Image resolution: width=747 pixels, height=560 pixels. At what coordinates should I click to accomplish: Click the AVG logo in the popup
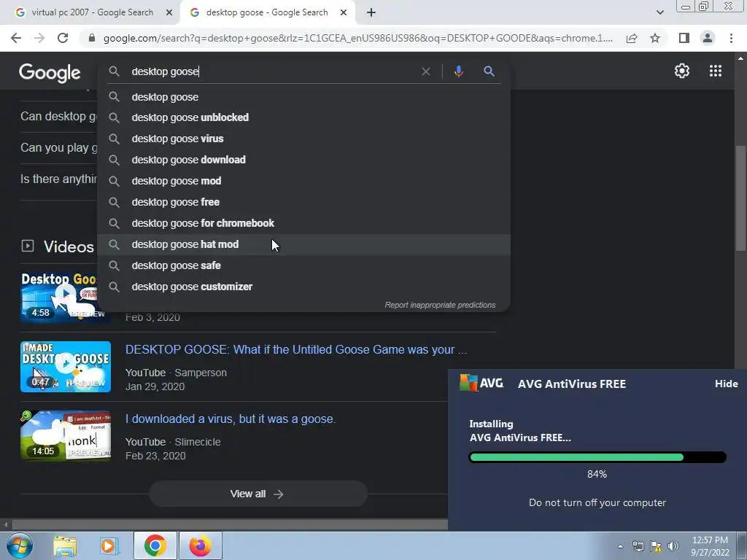(481, 383)
